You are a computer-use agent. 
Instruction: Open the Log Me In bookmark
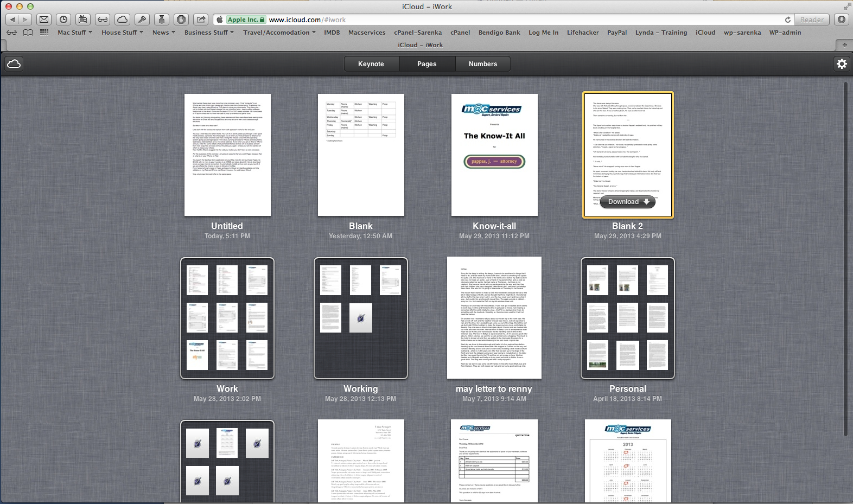pyautogui.click(x=543, y=33)
